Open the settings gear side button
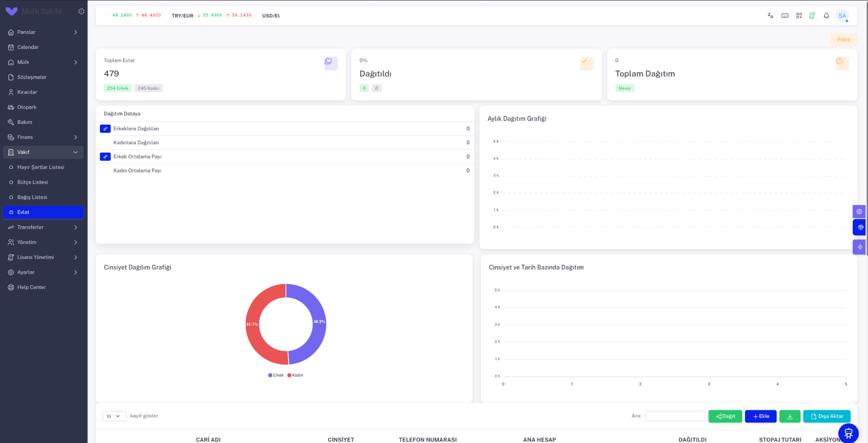 859,212
